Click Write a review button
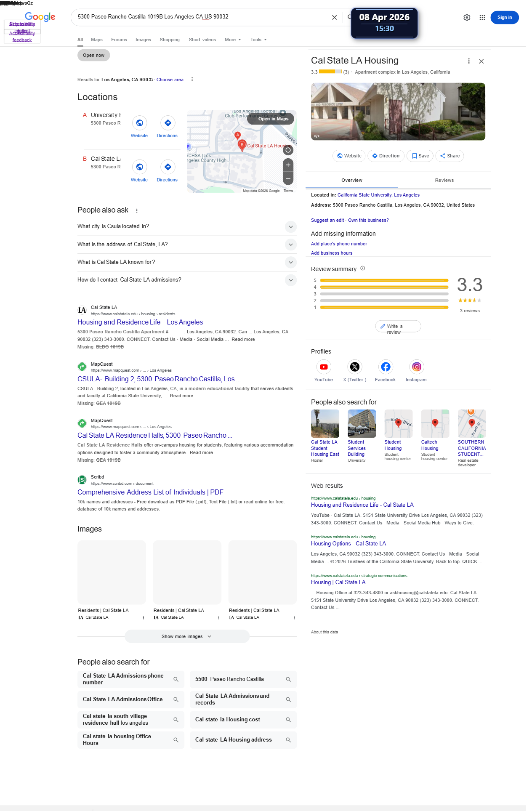The width and height of the screenshot is (532, 811). (398, 327)
